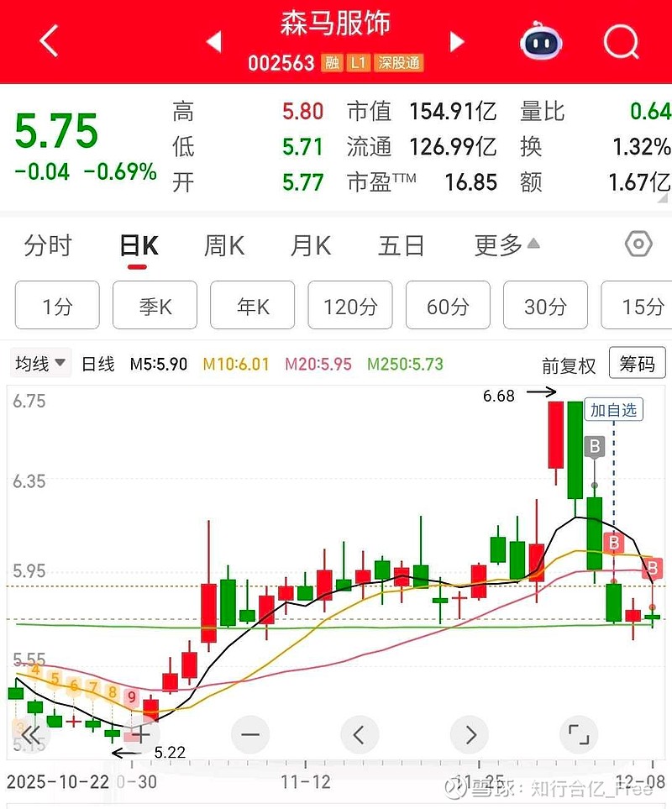Tap the 2025-10-22 start date label
The image size is (672, 809).
click(x=58, y=781)
